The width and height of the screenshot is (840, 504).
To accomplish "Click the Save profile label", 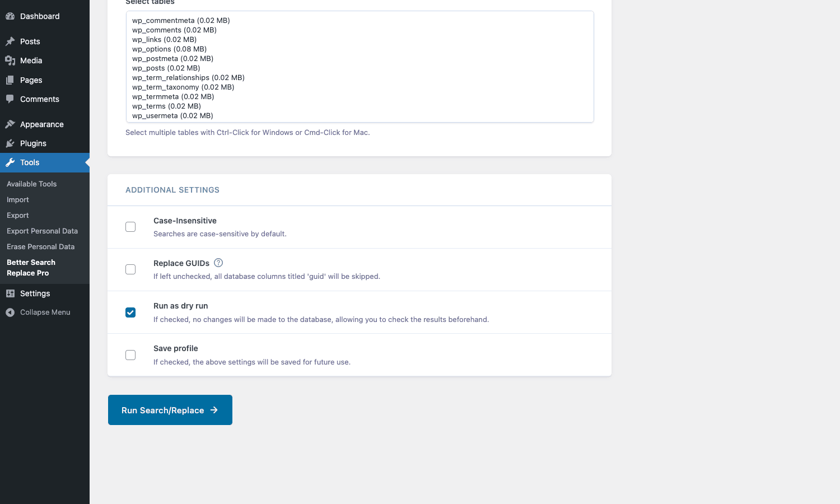I will (176, 348).
